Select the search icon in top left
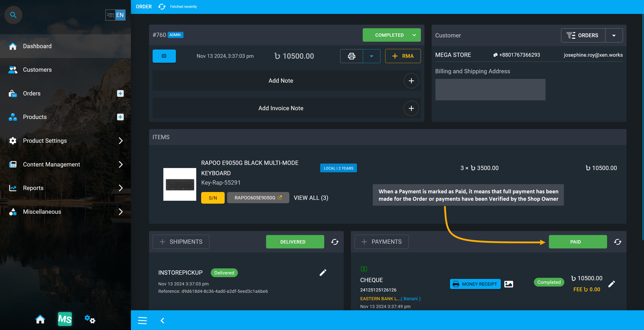Screen dimensions: 644x330 pyautogui.click(x=13, y=15)
